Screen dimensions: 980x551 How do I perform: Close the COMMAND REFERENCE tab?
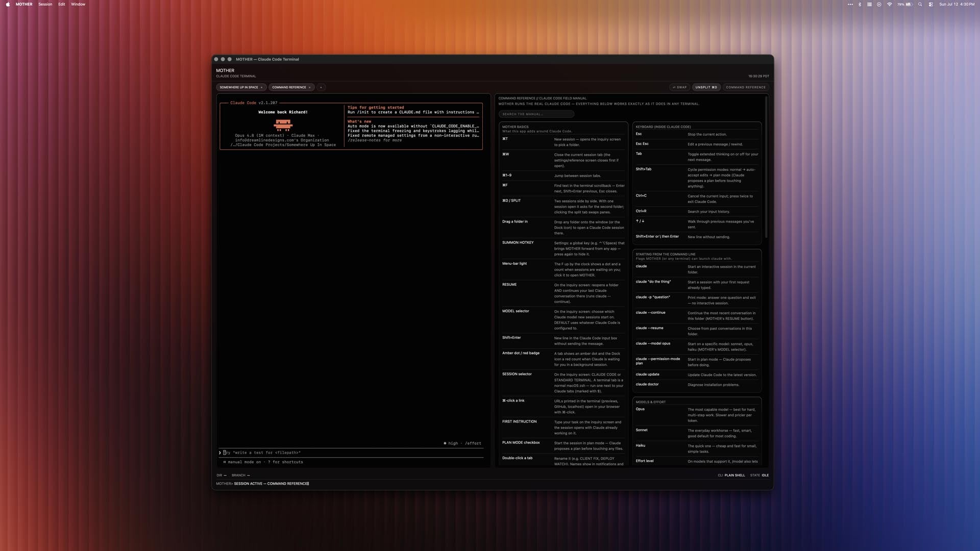point(310,87)
